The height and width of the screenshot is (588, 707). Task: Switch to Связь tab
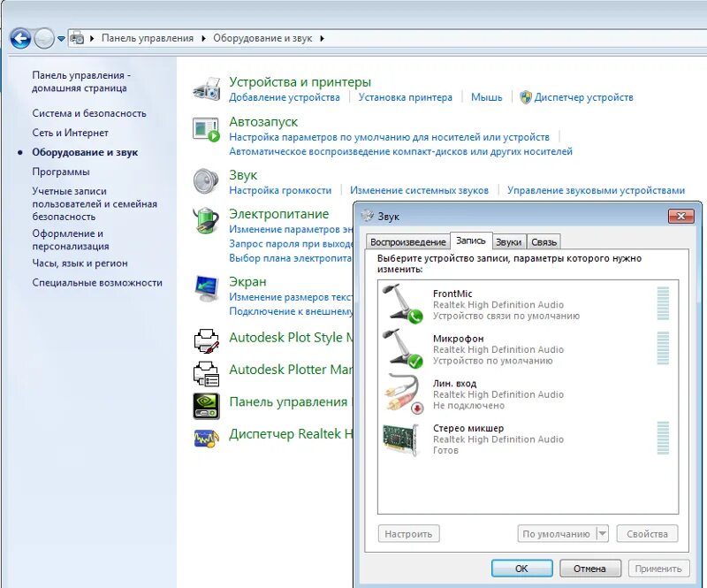tap(544, 242)
